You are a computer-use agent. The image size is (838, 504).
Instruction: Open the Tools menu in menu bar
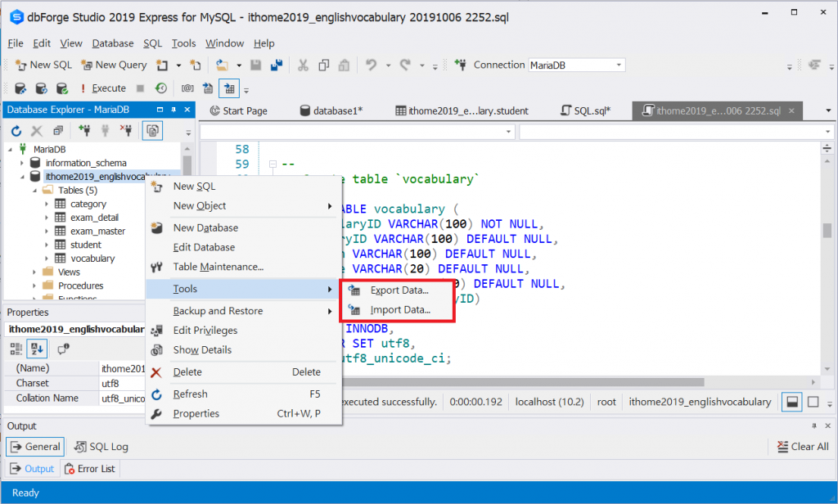pyautogui.click(x=183, y=43)
